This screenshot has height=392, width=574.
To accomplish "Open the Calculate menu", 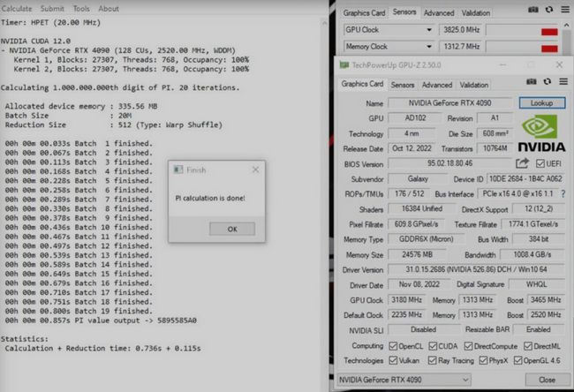I will [17, 9].
